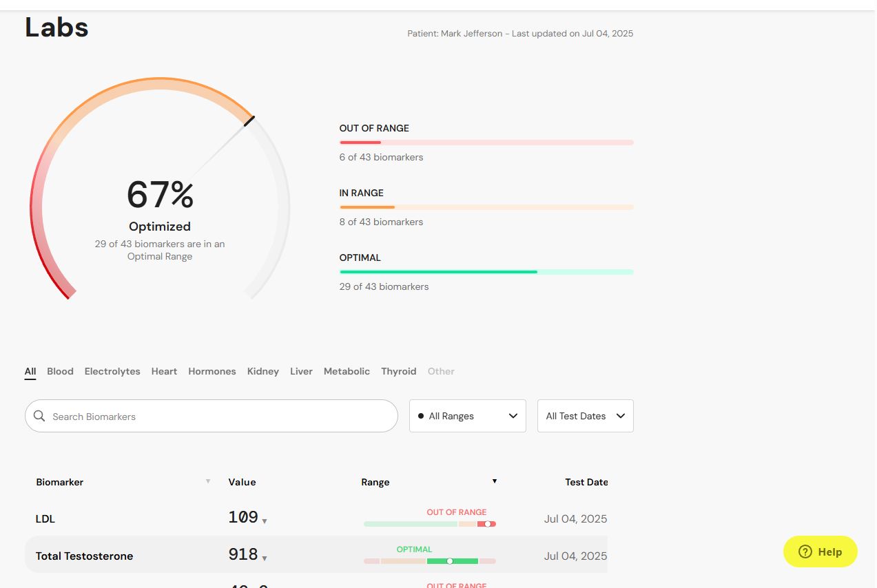
Task: Open the All Test Dates dropdown
Action: click(x=586, y=416)
